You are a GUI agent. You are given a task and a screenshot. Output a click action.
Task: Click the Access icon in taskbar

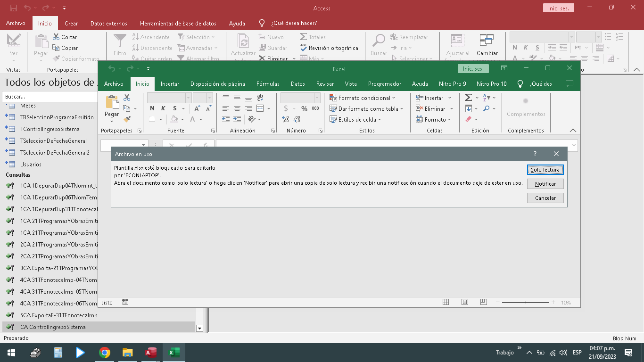[x=151, y=352]
